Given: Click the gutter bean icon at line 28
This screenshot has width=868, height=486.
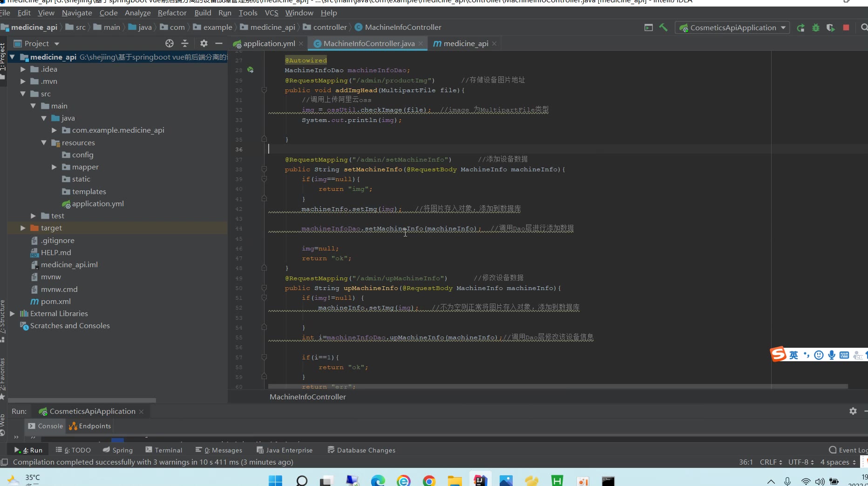Looking at the screenshot, I should [251, 70].
